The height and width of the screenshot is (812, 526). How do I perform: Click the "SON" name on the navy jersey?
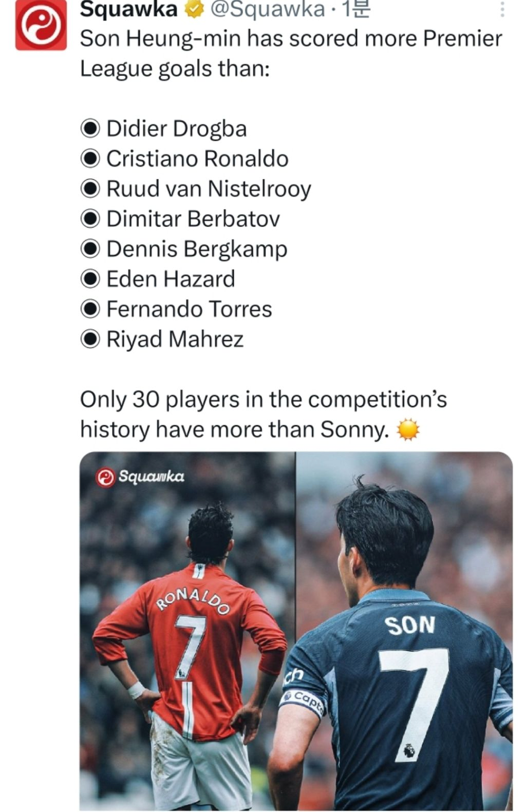(x=410, y=625)
